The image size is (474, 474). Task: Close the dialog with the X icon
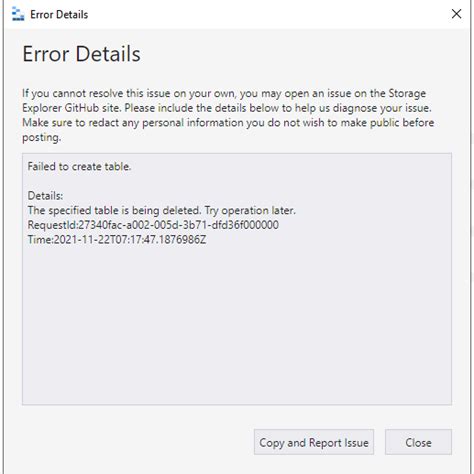click(x=456, y=14)
